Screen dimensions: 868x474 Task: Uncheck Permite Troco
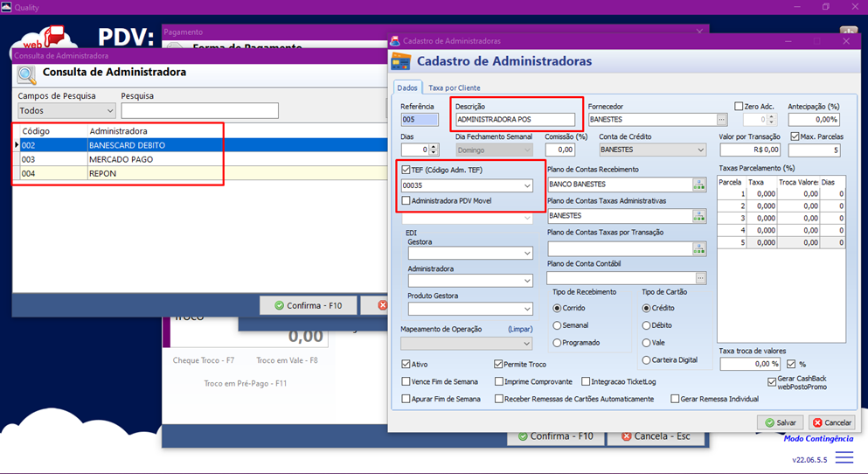[x=498, y=365]
